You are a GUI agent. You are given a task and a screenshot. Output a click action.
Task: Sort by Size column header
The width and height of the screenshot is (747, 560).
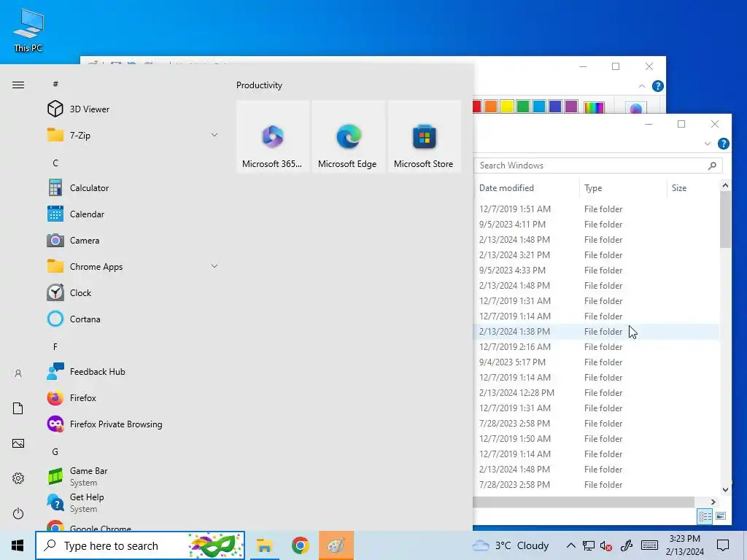tap(693, 188)
